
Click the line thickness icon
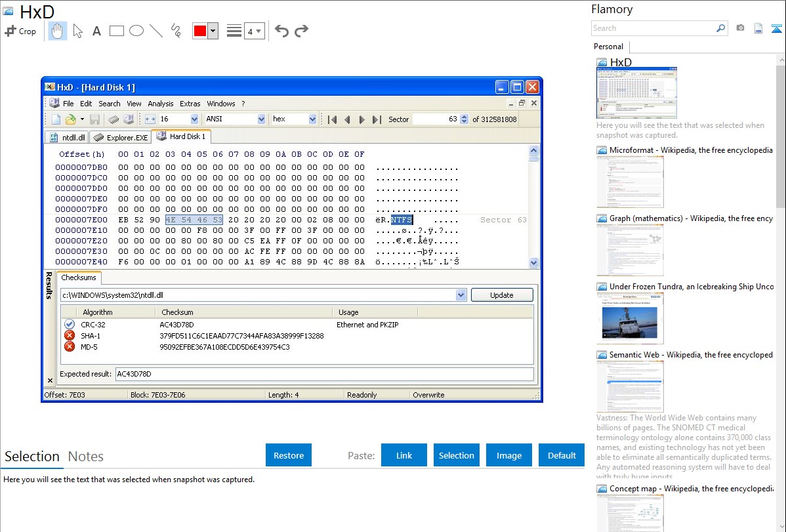[234, 31]
